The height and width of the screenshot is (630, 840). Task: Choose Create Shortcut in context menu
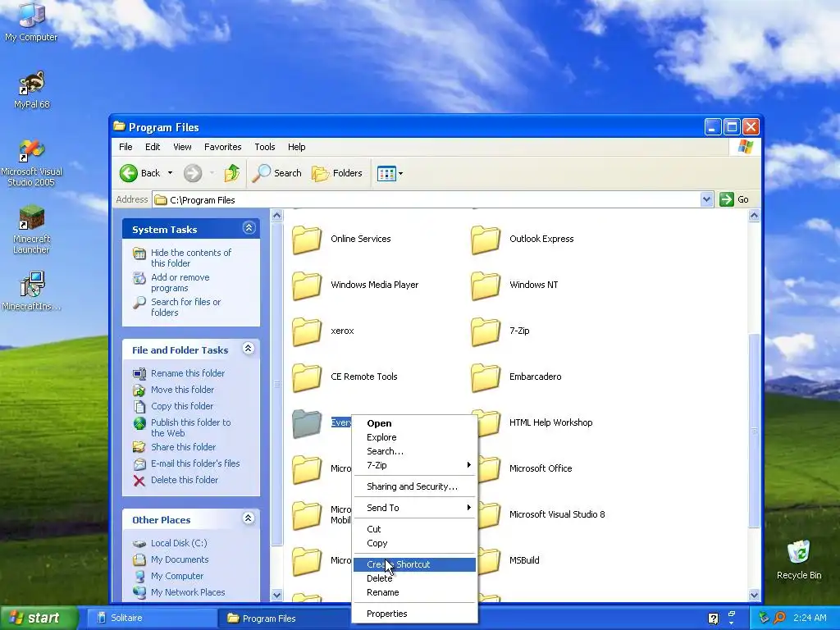[x=414, y=564]
